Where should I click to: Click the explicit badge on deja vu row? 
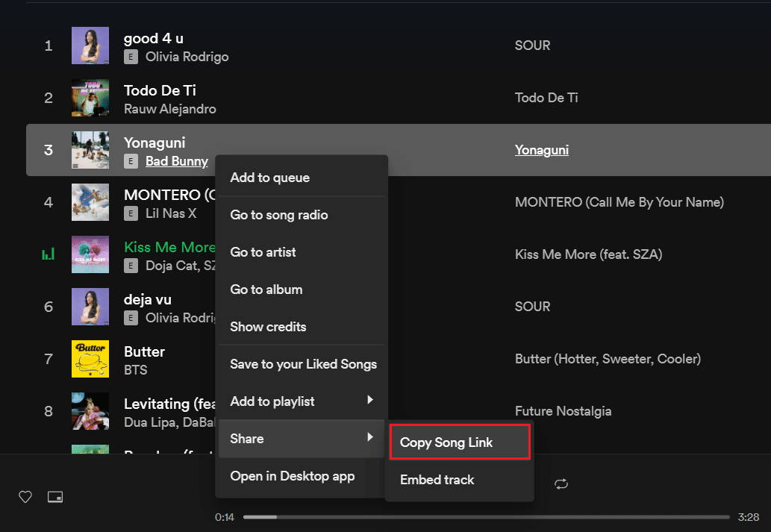coord(132,318)
